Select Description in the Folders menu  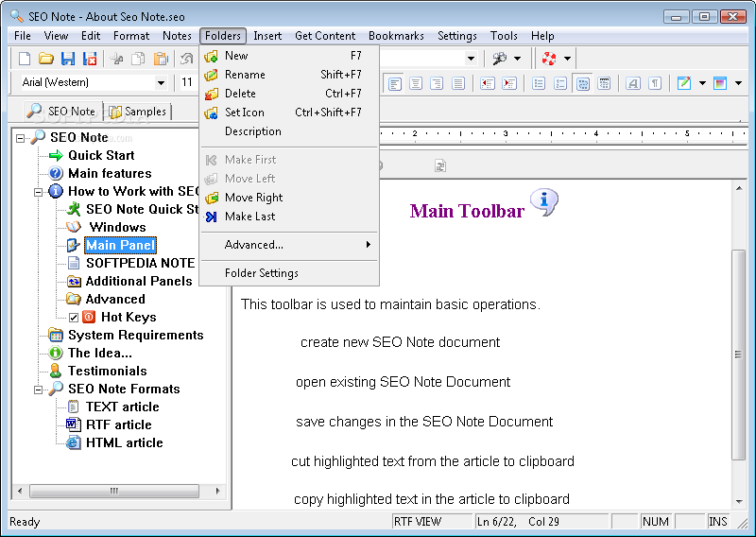pos(289,131)
